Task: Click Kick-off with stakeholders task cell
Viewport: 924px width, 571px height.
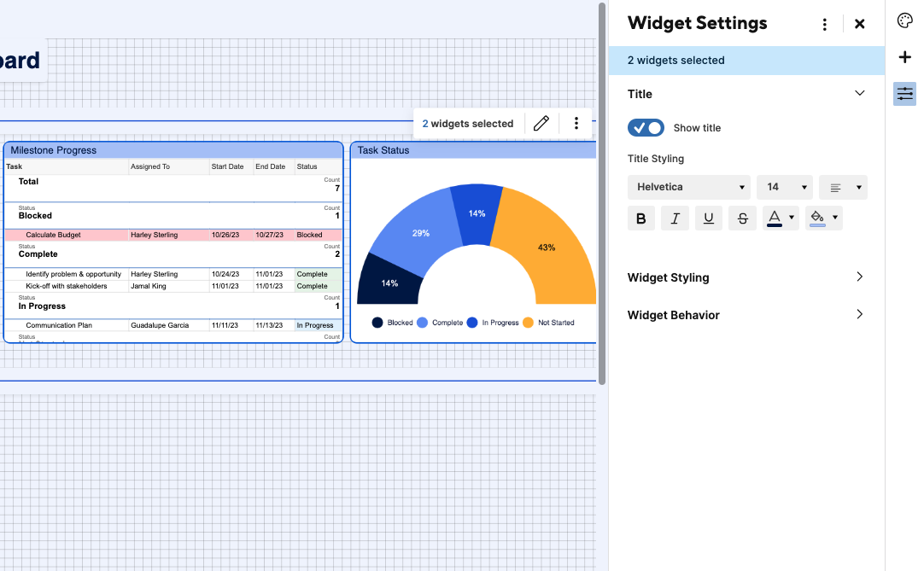Action: tap(67, 287)
